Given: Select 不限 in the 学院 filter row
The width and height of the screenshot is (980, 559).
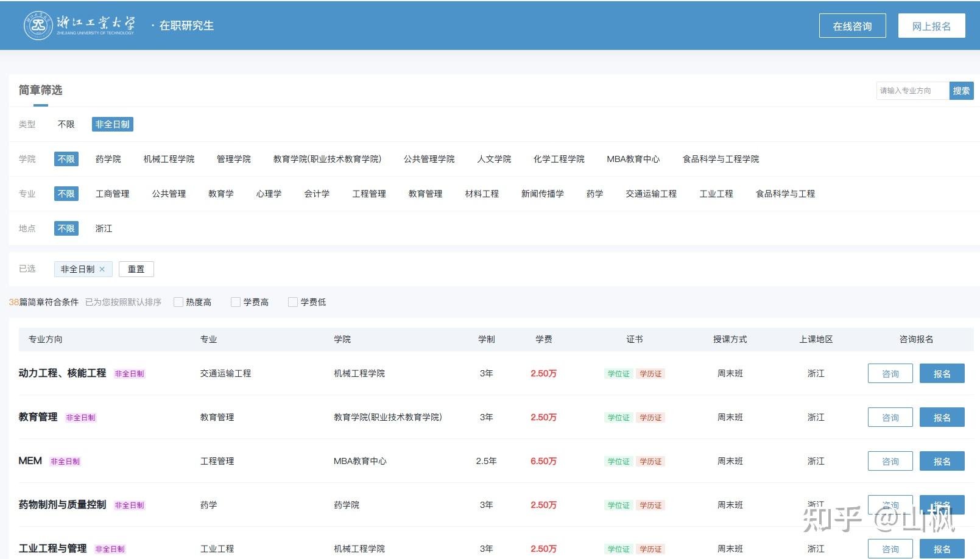Looking at the screenshot, I should (x=66, y=159).
